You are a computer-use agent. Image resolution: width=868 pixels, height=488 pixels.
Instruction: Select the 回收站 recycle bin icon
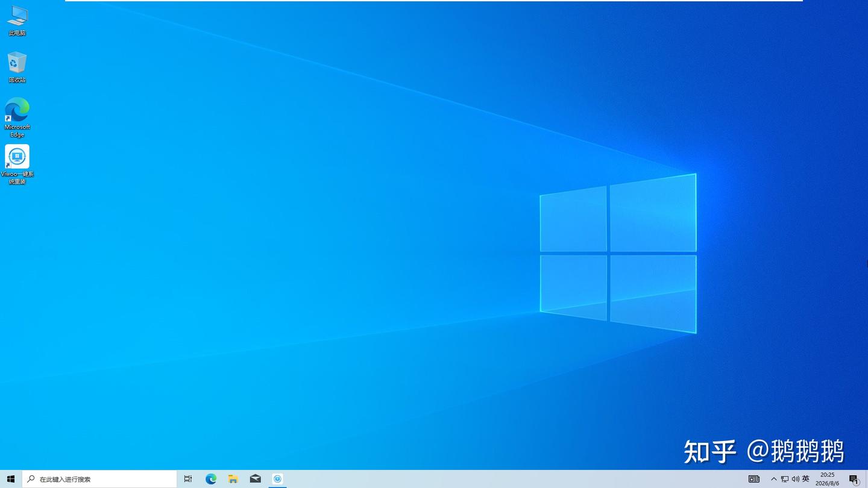pos(17,67)
